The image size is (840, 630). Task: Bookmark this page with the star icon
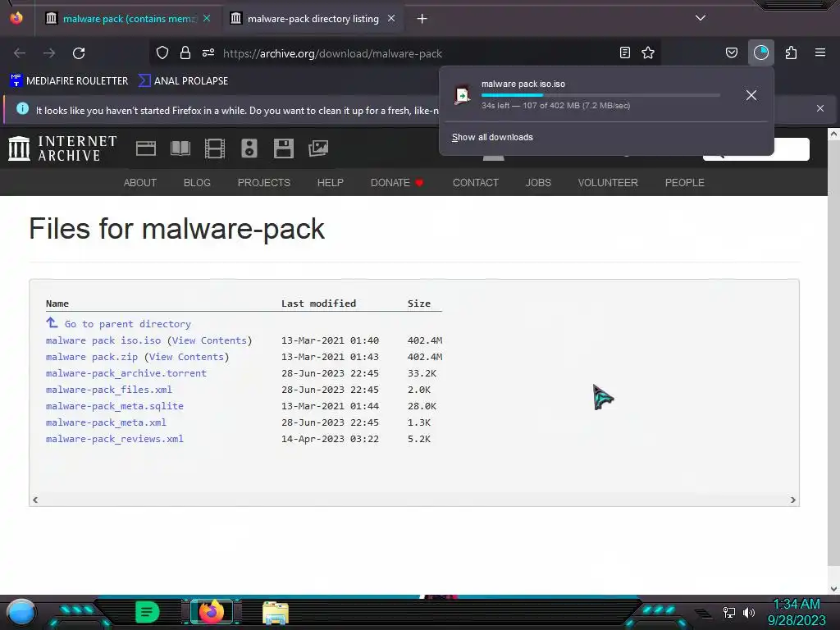[x=648, y=52]
